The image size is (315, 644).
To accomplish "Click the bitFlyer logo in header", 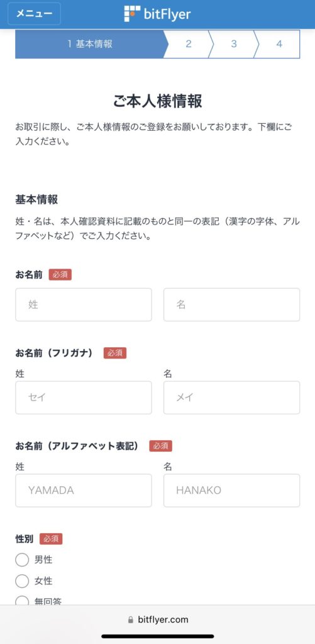I will (157, 14).
